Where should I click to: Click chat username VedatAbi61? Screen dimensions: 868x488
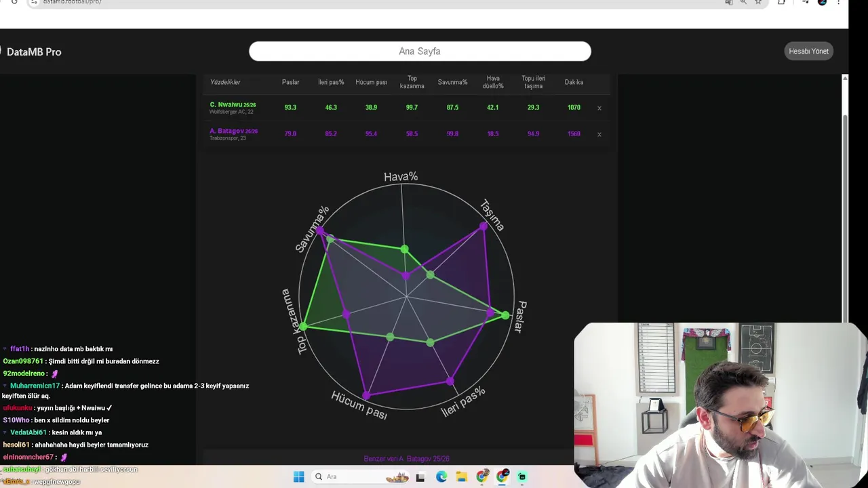coord(28,432)
